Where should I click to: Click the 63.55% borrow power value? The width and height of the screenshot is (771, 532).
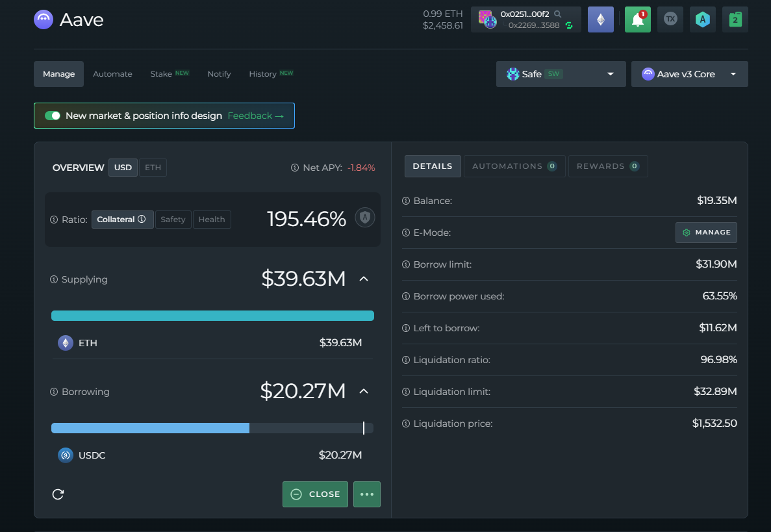pos(720,296)
